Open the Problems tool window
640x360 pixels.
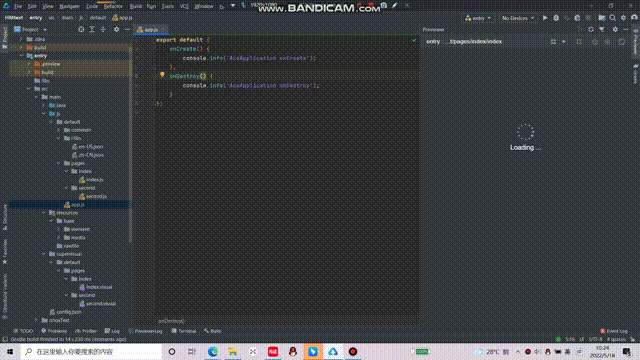click(53, 331)
